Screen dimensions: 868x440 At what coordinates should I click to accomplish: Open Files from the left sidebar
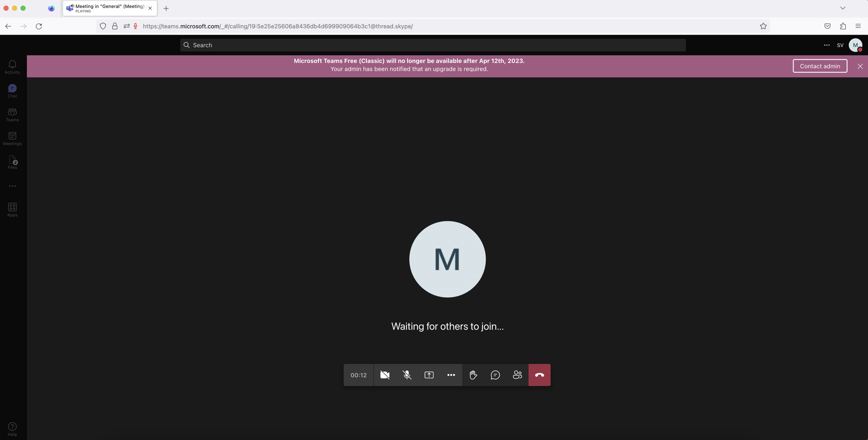pos(12,161)
